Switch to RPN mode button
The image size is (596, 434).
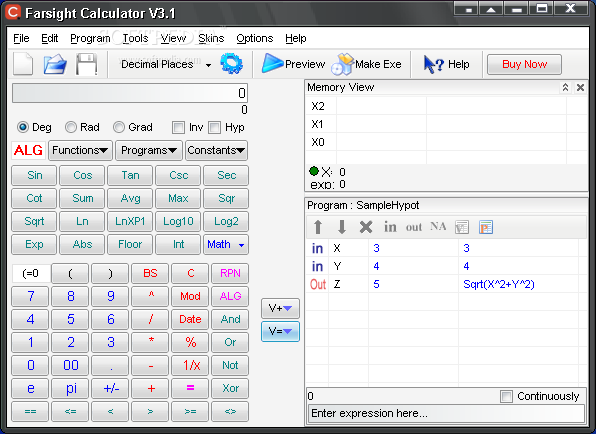(x=230, y=273)
